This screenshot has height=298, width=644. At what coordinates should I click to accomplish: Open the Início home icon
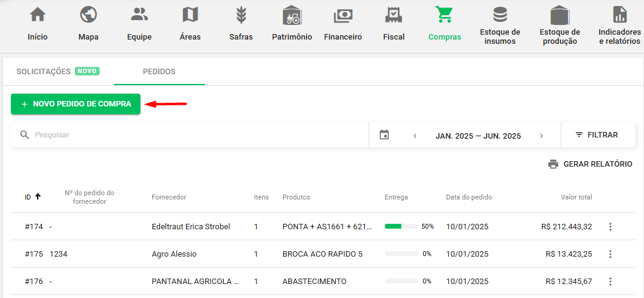[x=38, y=14]
